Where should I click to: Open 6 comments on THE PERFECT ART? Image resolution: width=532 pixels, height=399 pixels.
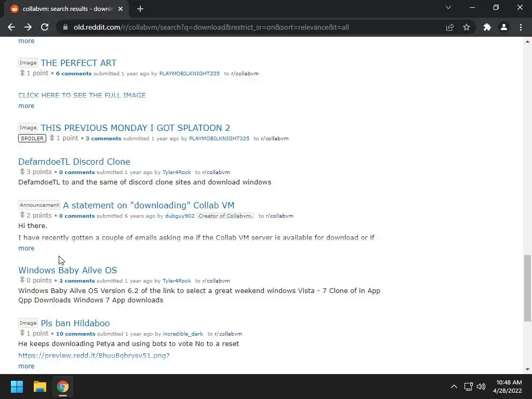pyautogui.click(x=74, y=74)
